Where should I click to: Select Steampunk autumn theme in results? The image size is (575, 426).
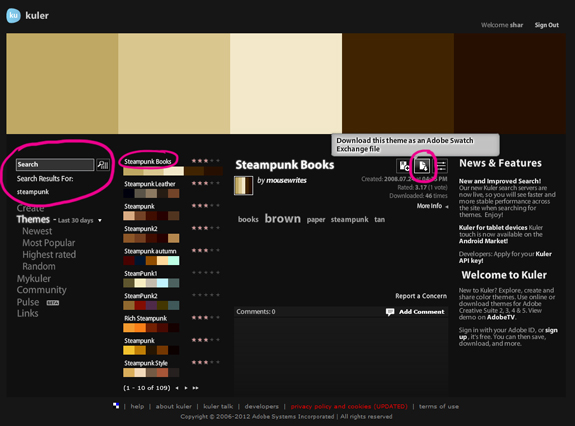150,251
